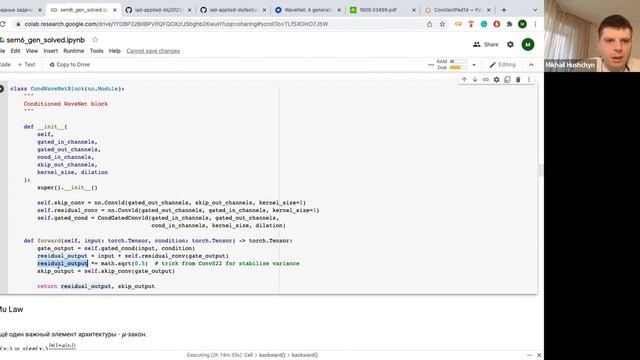
Task: Open the Chrome three-dot menu
Action: pos(535,24)
